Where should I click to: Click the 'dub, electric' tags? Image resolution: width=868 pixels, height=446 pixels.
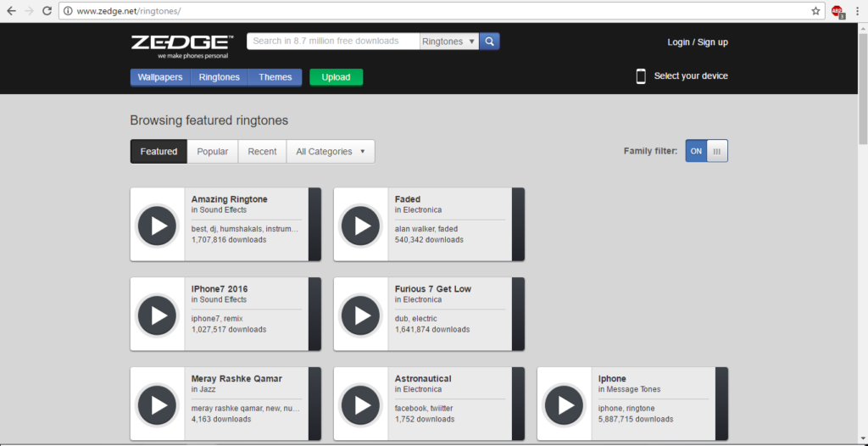coord(415,319)
